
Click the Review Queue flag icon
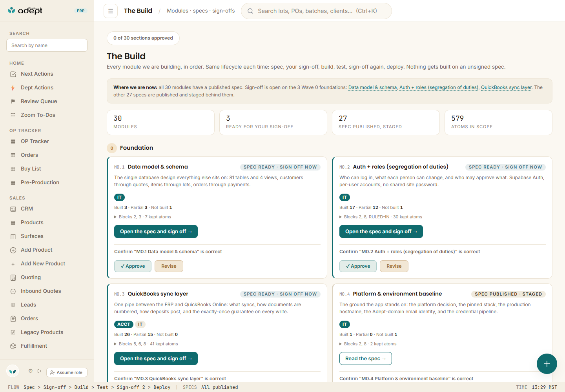tap(13, 102)
